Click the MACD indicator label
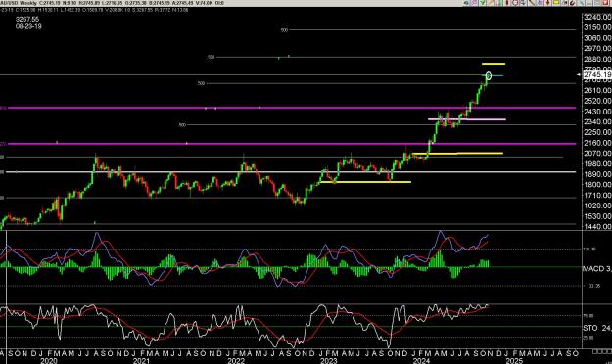612x364 pixels. (x=597, y=269)
